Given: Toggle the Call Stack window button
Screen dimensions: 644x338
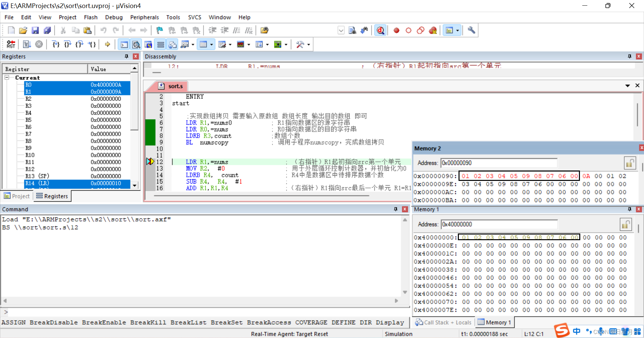Looking at the screenshot, I should pyautogui.click(x=173, y=44).
